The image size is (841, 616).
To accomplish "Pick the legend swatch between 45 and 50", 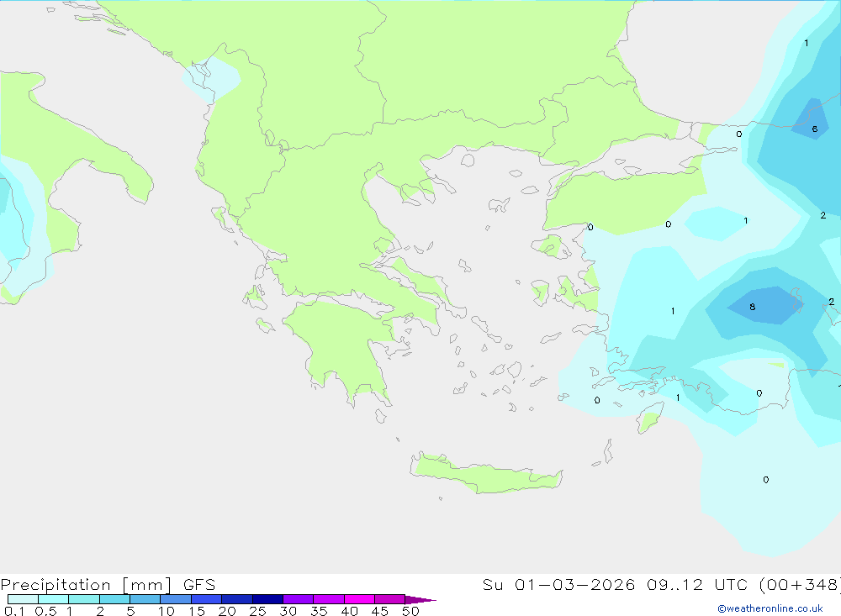I will click(389, 599).
